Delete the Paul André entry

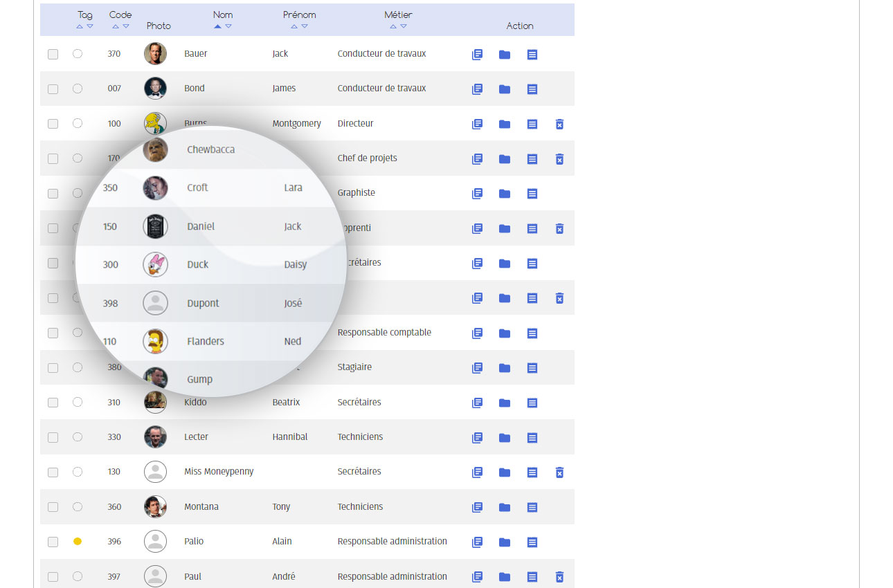559,577
